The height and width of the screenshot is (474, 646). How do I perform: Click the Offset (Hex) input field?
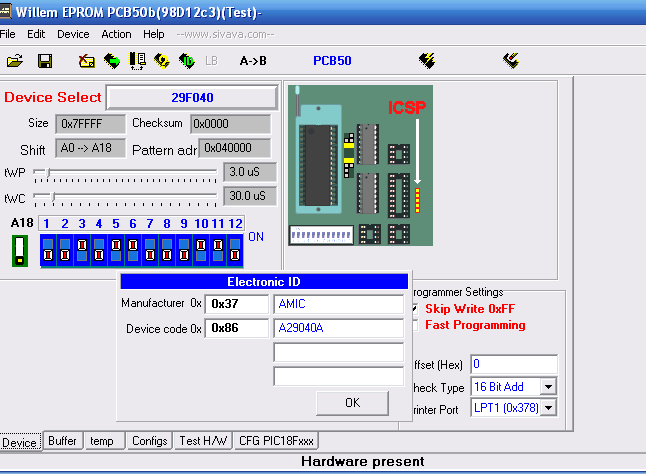[513, 363]
